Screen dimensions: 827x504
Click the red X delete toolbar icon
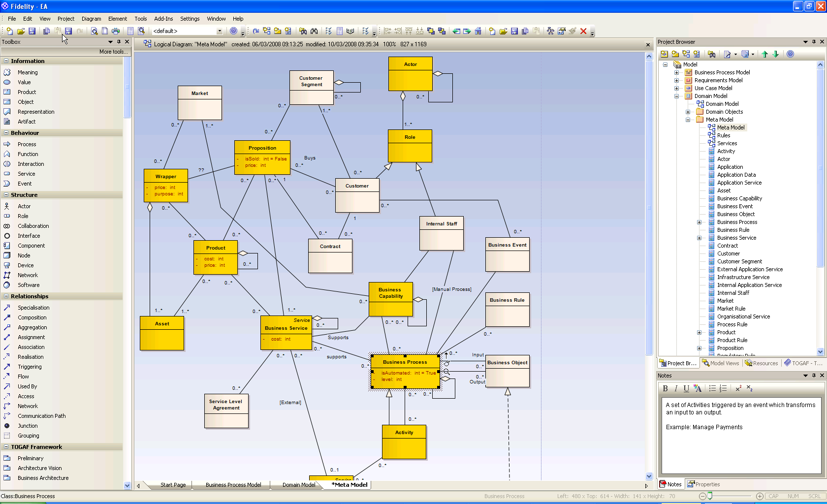tap(583, 31)
